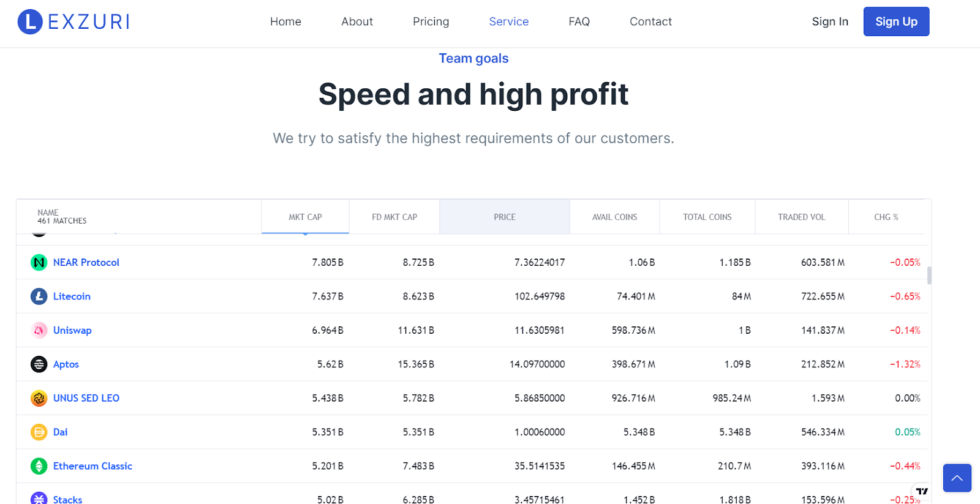
Task: Sort table by TRADED VOL column
Action: click(801, 217)
